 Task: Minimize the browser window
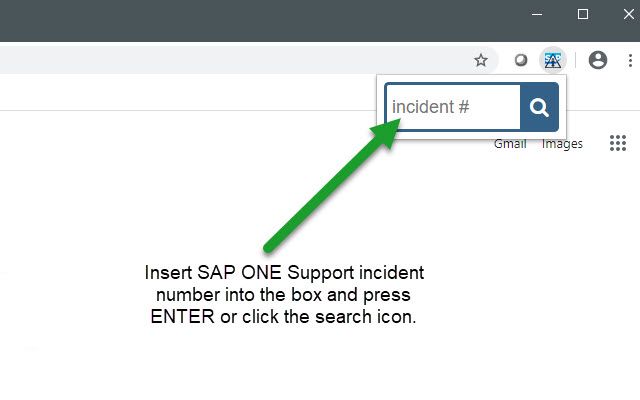[x=537, y=14]
